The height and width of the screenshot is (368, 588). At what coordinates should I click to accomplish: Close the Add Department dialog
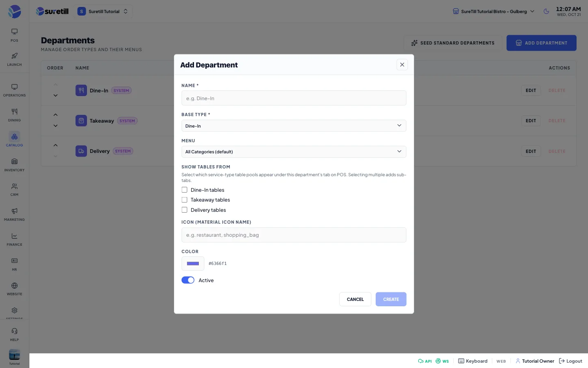click(x=402, y=65)
